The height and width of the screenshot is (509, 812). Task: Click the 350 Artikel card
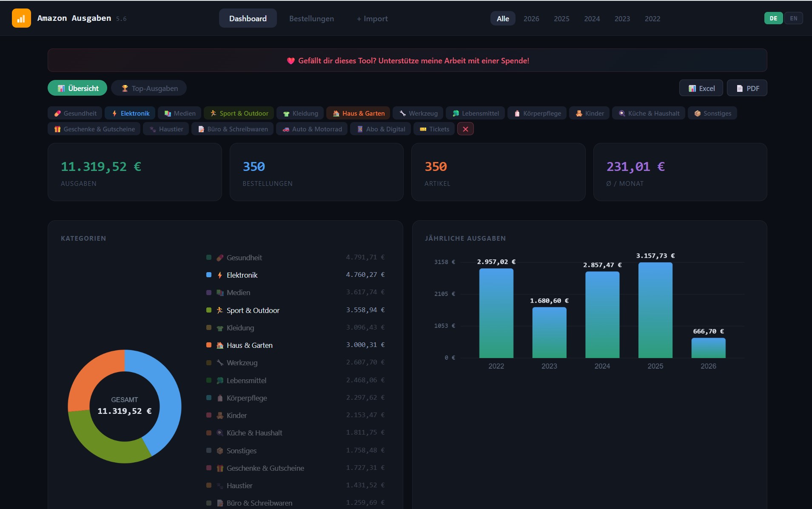tap(498, 172)
